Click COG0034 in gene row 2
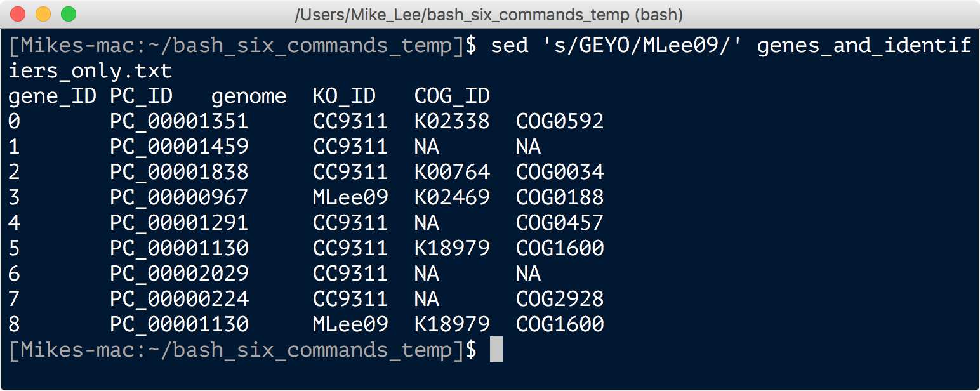Viewport: 980px width, 391px height. [x=560, y=172]
